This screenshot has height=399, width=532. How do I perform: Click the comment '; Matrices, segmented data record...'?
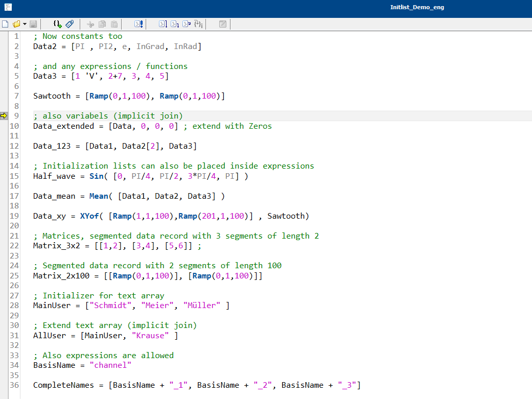pos(176,236)
